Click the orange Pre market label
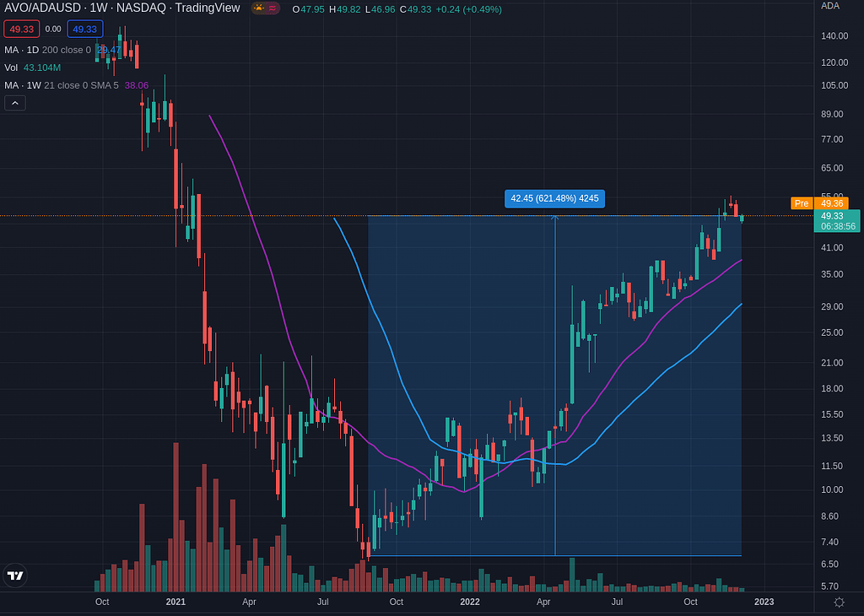Viewport: 864px width, 616px height. click(x=801, y=203)
